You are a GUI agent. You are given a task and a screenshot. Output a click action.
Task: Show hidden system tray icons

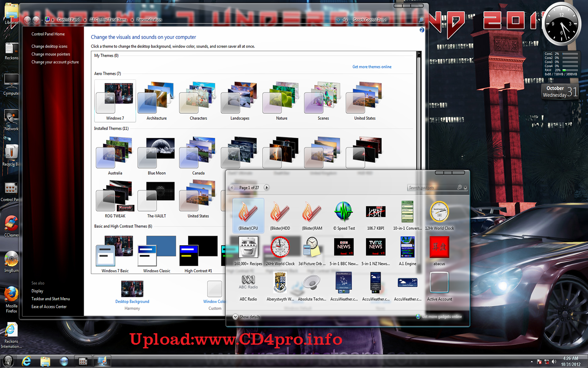[x=532, y=361]
